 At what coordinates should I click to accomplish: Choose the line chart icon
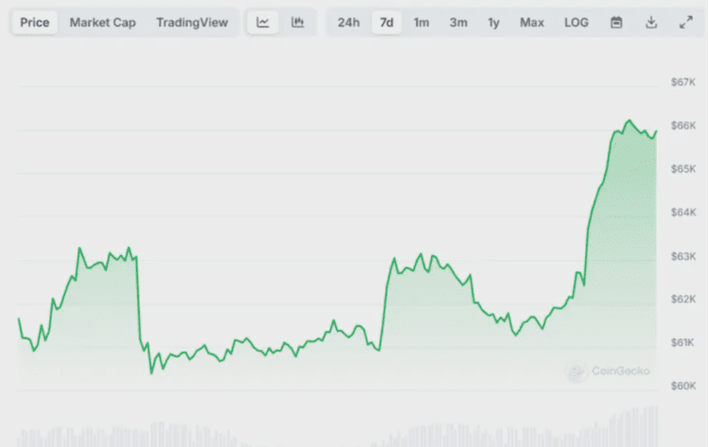[263, 22]
